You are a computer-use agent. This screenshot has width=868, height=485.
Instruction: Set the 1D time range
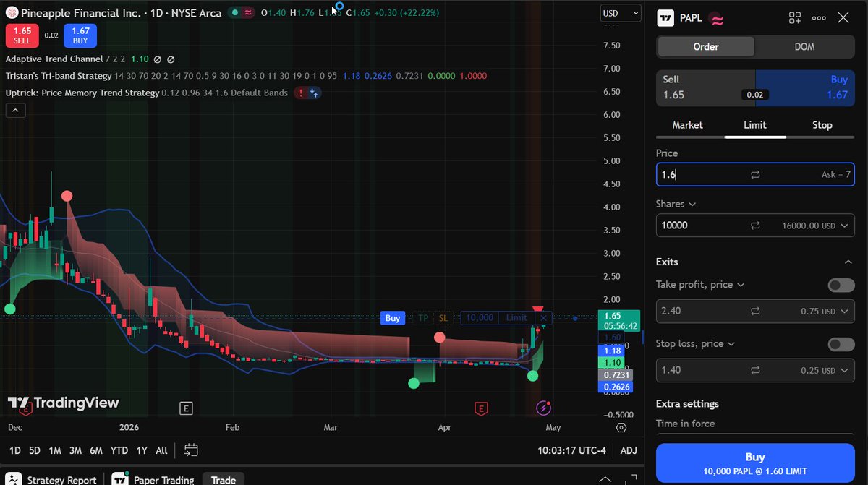[x=14, y=450]
